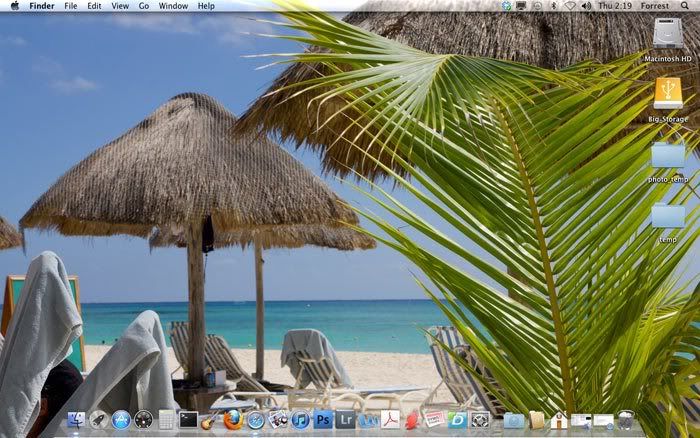
Task: Open the Apple menu
Action: pos(14,6)
